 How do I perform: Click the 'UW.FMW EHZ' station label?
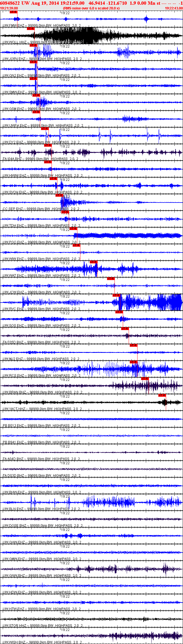pos(14,26)
